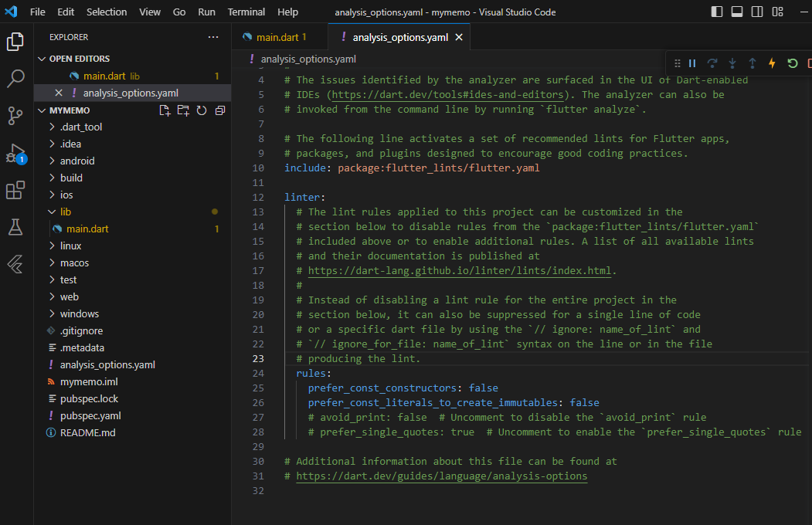Open the Run menu
Screen dimensions: 812x525
[206, 12]
